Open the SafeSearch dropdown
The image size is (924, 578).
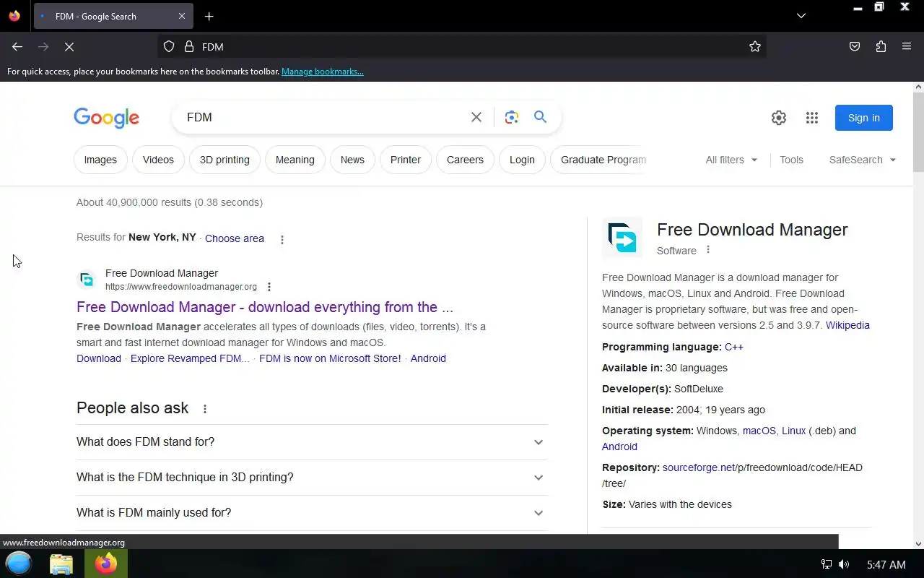[863, 160]
